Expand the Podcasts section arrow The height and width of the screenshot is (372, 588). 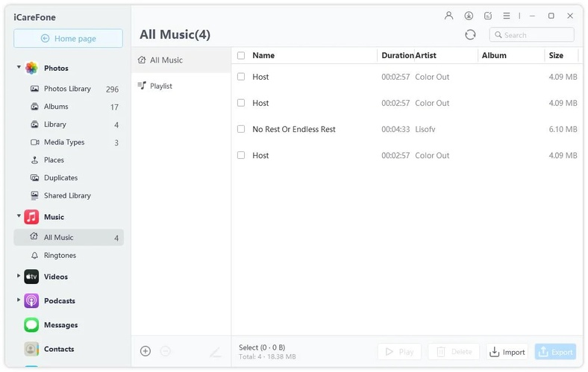19,300
